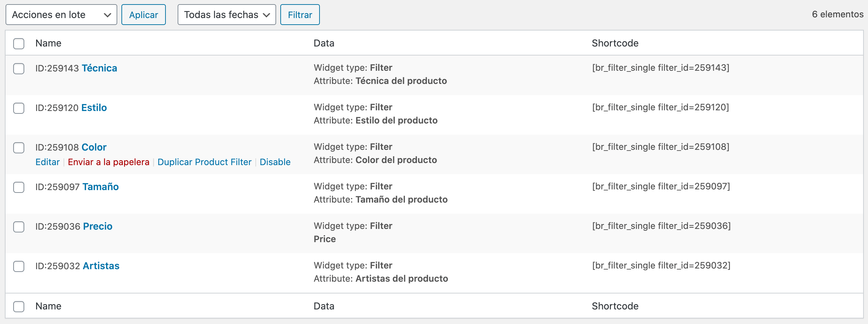
Task: Send Color filter to trash via Enviar a la papelera
Action: click(109, 162)
